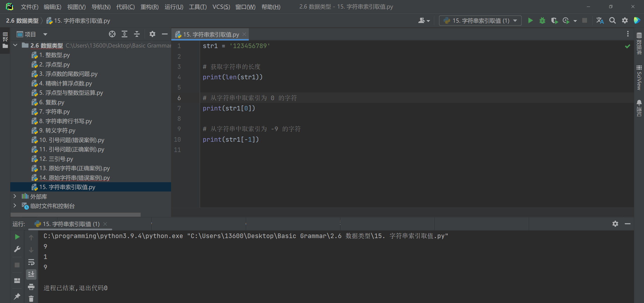The width and height of the screenshot is (644, 303).
Task: Toggle scroll to end in console
Action: tap(31, 274)
